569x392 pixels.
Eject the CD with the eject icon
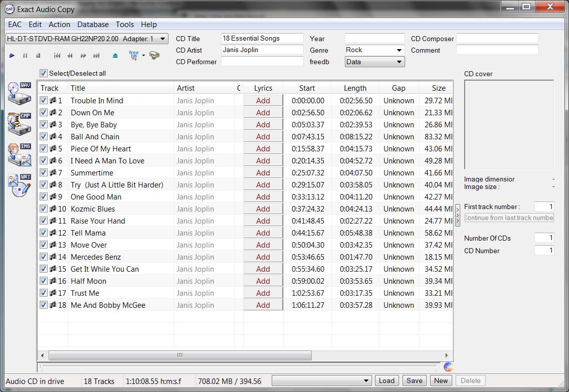[x=115, y=56]
